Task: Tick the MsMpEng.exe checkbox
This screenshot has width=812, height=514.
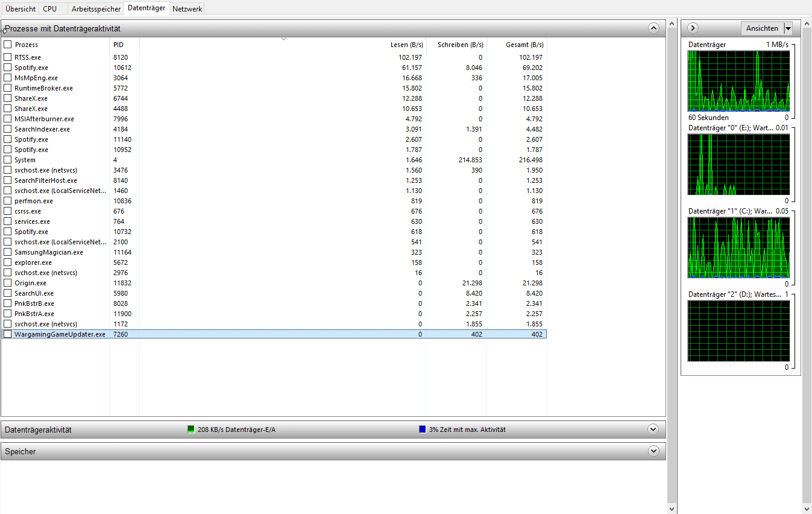Action: pyautogui.click(x=8, y=78)
